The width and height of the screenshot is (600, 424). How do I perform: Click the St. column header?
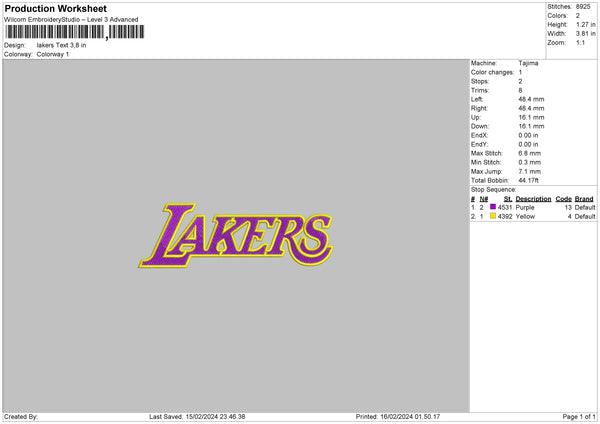508,199
